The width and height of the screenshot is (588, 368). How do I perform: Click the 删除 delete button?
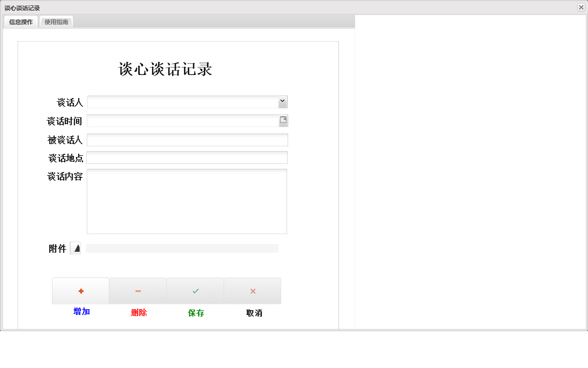point(138,312)
